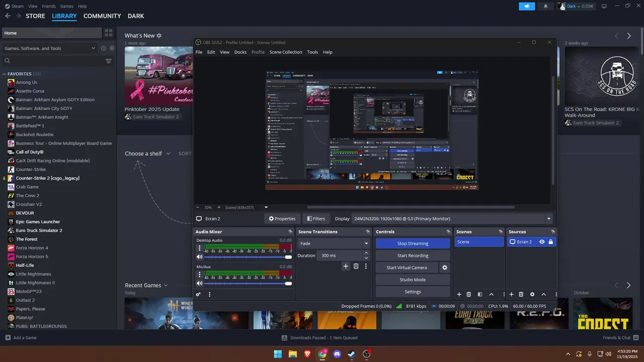Open scene filters icon in Scenes panel

[x=480, y=294]
